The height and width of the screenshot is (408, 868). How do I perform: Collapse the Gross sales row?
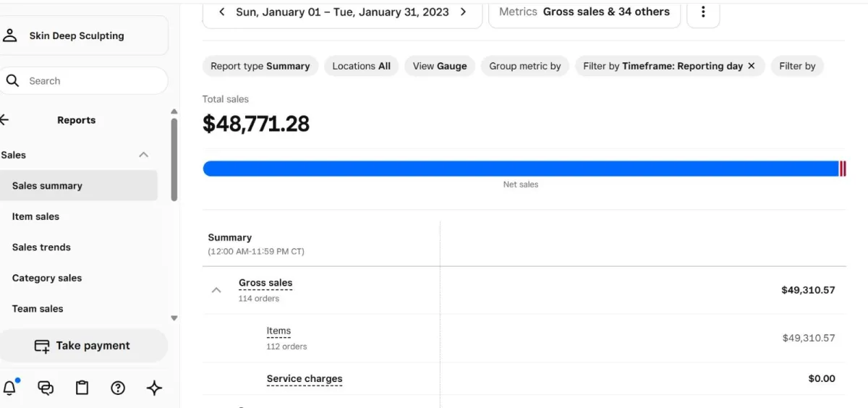click(x=216, y=290)
